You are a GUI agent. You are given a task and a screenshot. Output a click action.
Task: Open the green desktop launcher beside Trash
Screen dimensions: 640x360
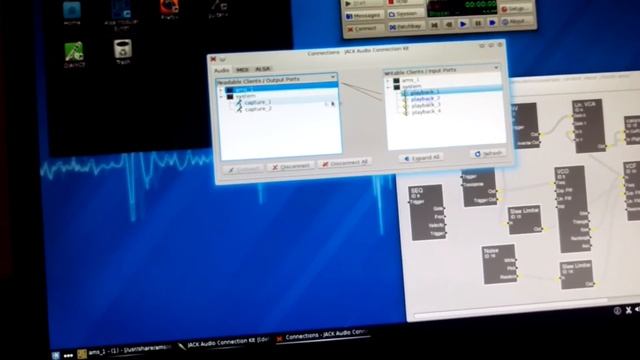pyautogui.click(x=74, y=55)
